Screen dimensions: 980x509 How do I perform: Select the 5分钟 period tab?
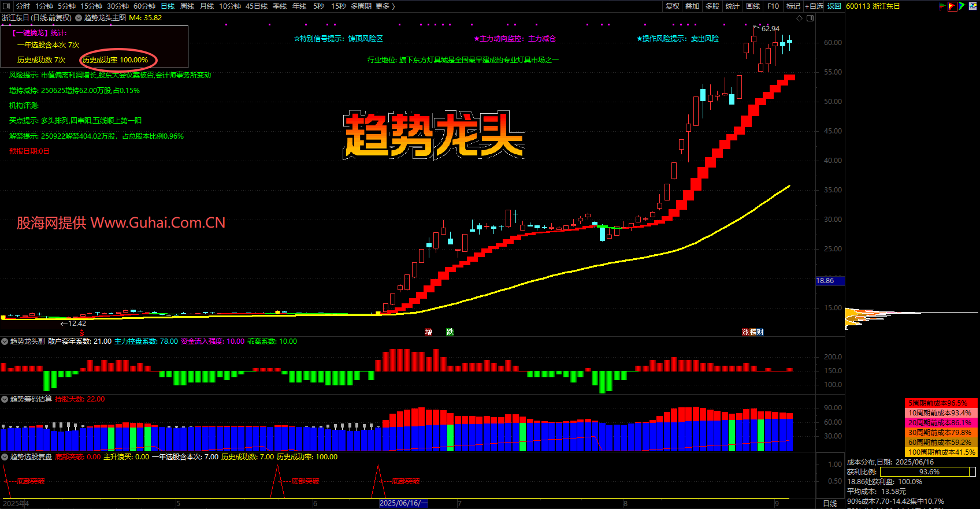click(66, 6)
